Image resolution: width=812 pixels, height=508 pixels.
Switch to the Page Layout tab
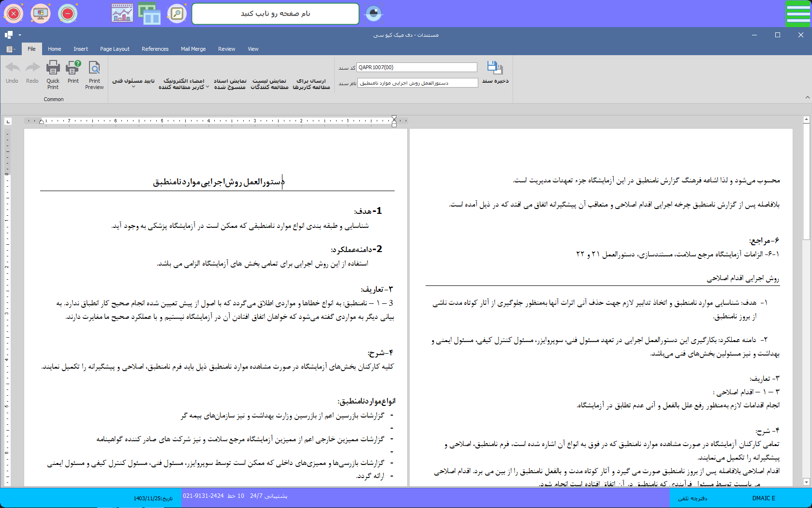(x=115, y=49)
